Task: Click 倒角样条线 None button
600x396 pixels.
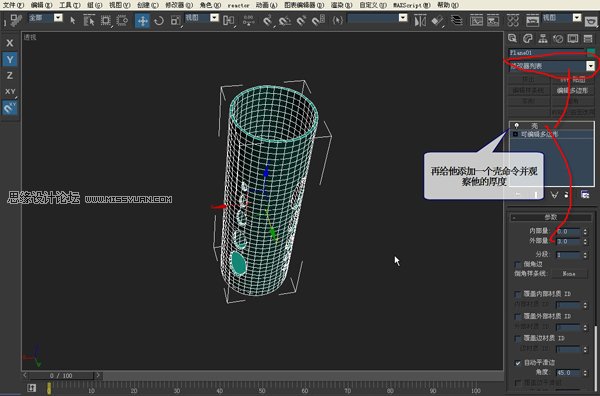Action: coord(569,274)
